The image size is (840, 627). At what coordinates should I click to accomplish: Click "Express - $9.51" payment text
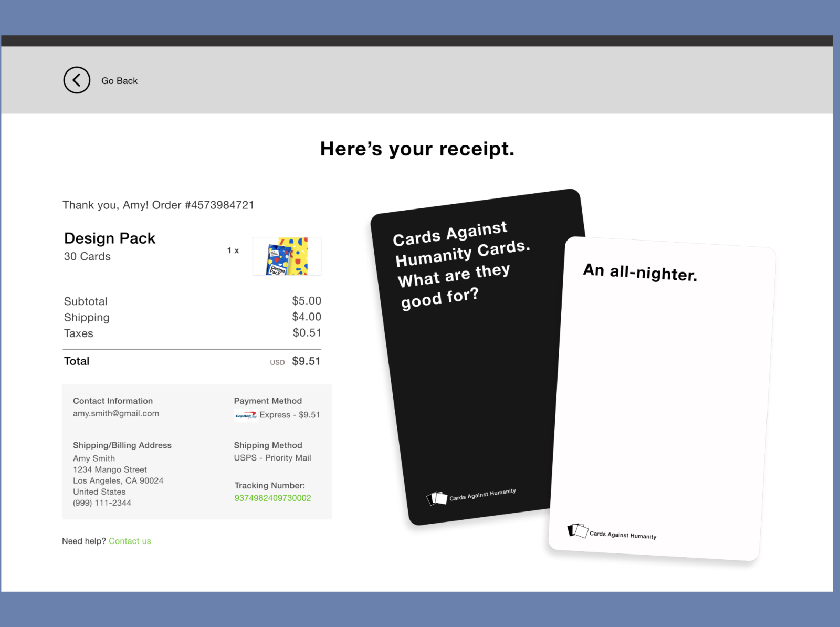tap(289, 415)
